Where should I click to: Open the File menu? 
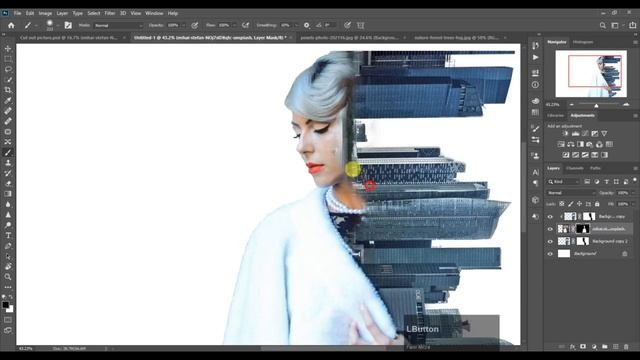coord(17,13)
